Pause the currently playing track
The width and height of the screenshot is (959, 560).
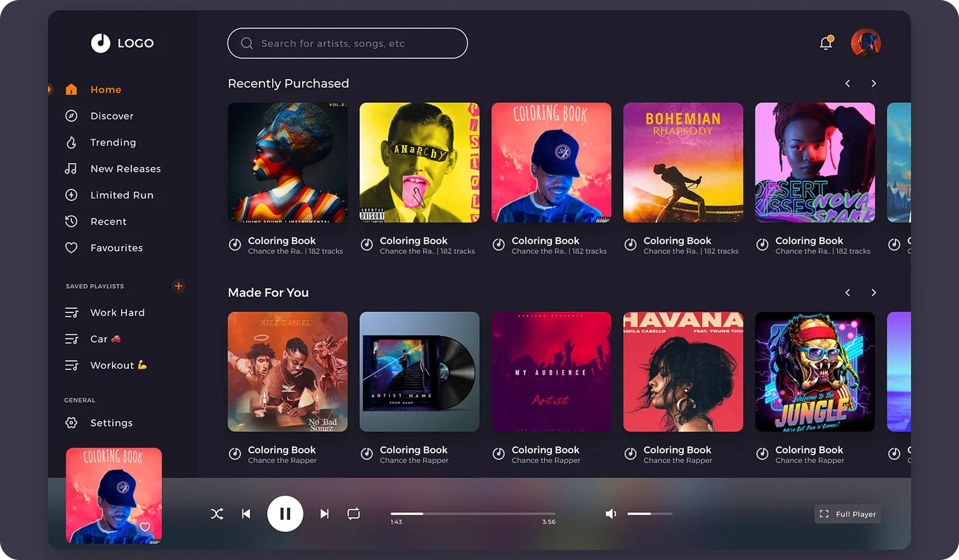(285, 514)
